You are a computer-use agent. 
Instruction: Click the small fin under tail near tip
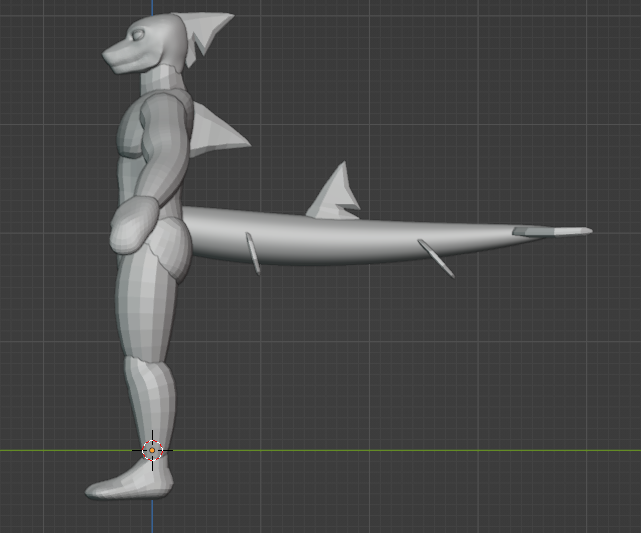coord(436,259)
